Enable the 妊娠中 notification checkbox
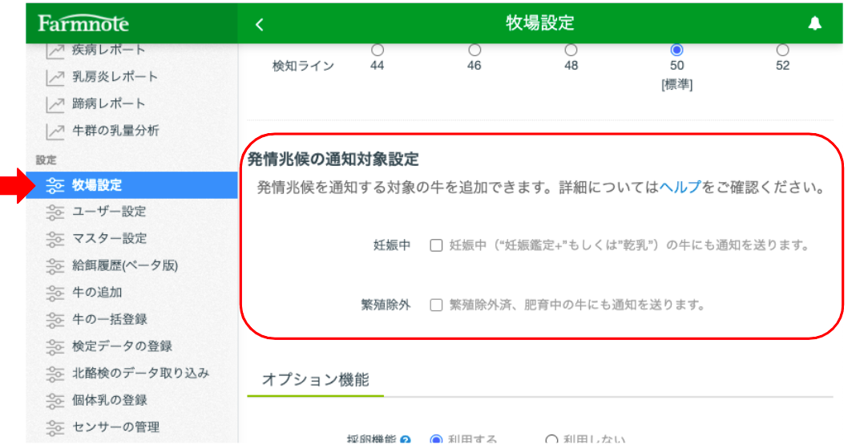This screenshot has height=445, width=868. (436, 245)
